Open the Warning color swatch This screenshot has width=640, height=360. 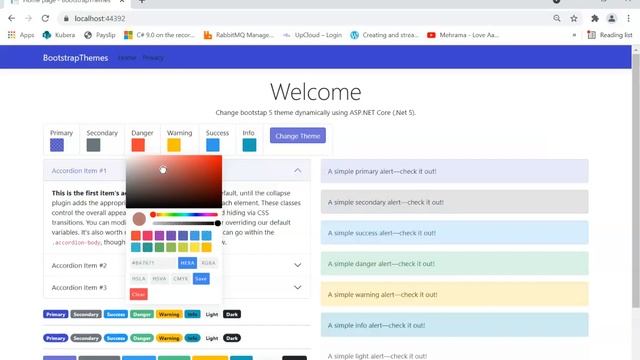174,145
